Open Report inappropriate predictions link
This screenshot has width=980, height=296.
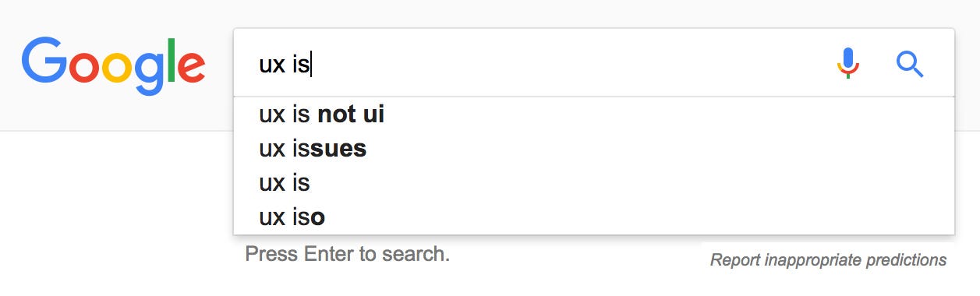click(x=828, y=260)
